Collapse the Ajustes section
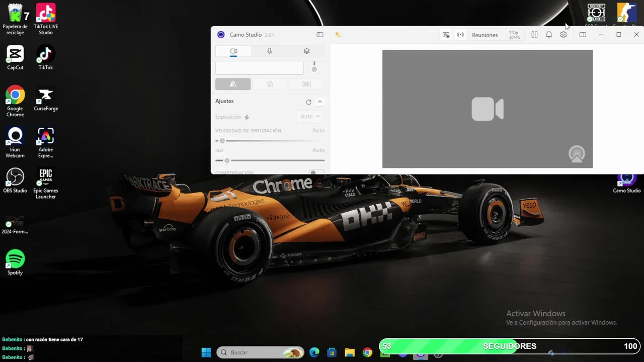The height and width of the screenshot is (362, 644). (320, 102)
